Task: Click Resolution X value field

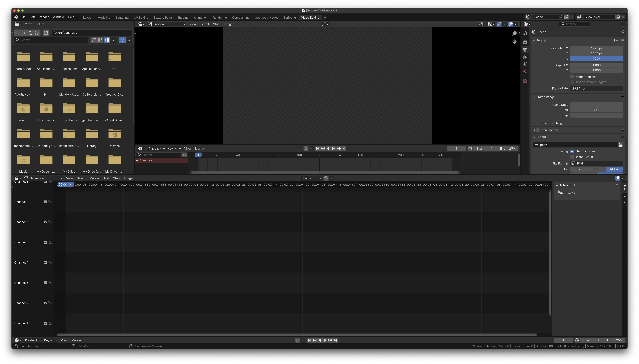Action: click(597, 48)
